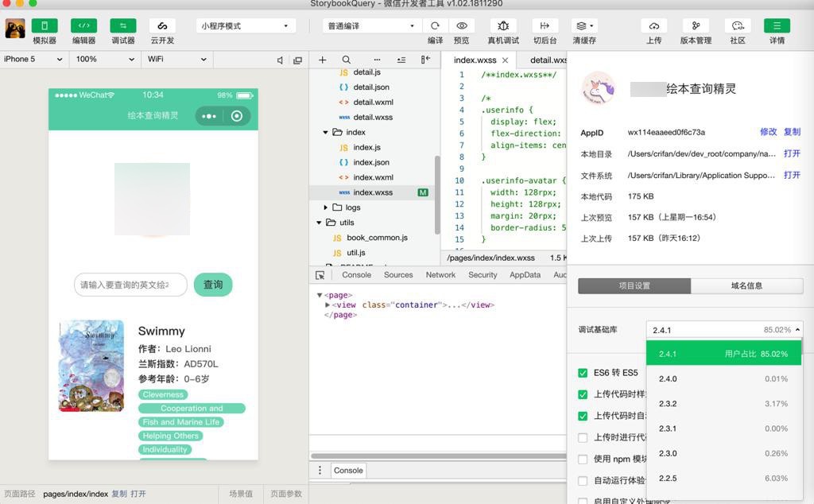Collapse the utils folder
Viewport: 814px width, 504px height.
tap(319, 223)
